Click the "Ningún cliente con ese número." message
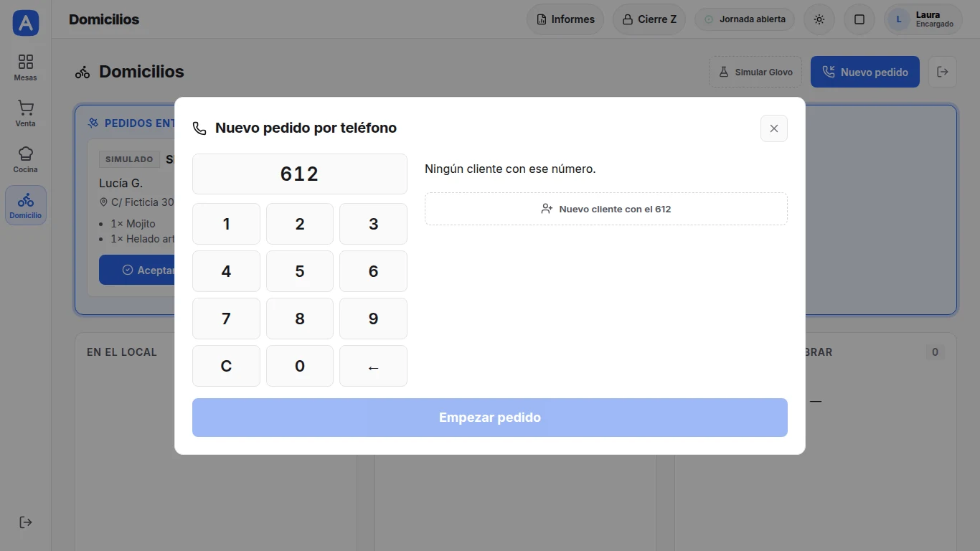The image size is (980, 551). tap(510, 169)
